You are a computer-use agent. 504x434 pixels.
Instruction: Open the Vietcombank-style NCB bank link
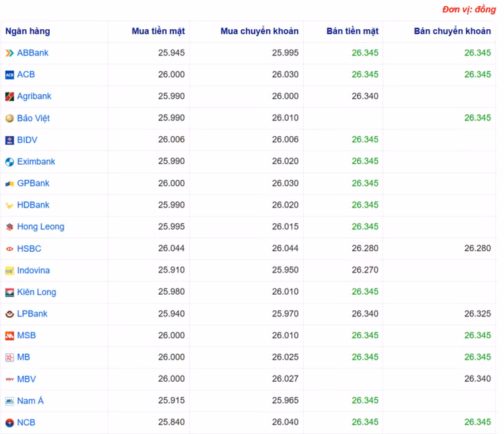26,422
